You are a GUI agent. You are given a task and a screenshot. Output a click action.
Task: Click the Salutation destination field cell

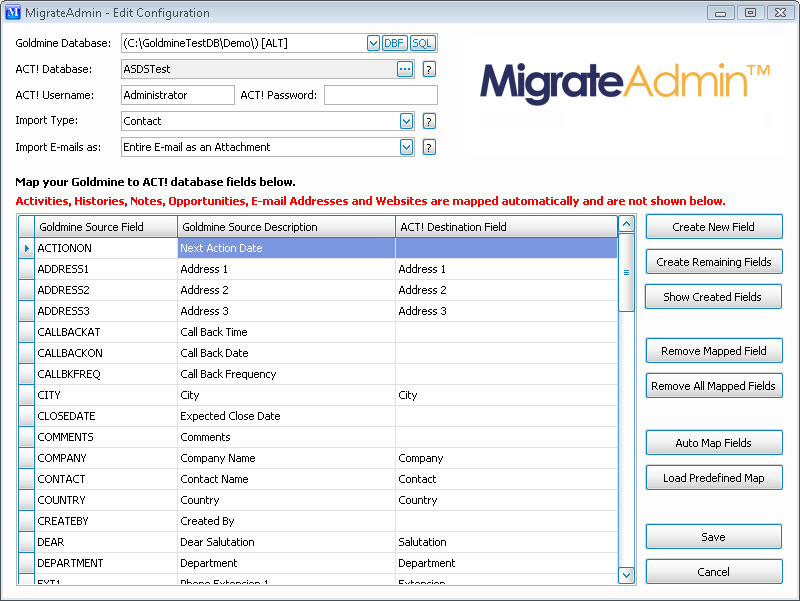point(506,542)
